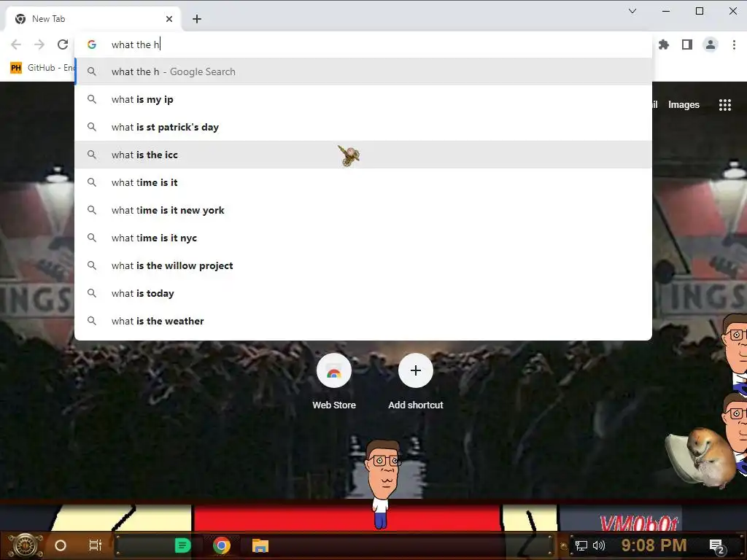Open the Extensions puzzle icon
747x560 pixels.
pyautogui.click(x=664, y=44)
